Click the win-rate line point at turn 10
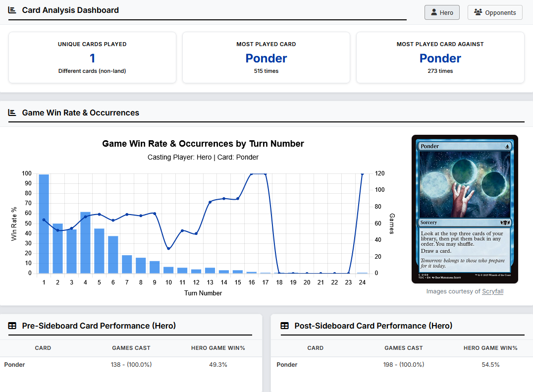 168,248
